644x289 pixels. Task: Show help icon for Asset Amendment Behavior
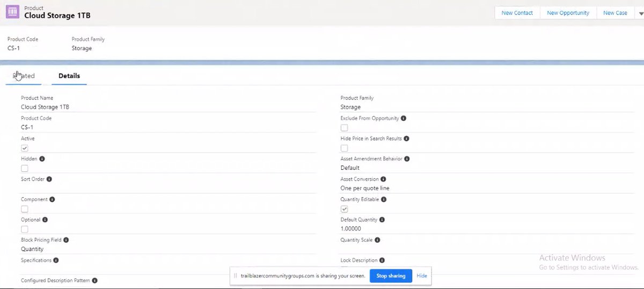407,159
